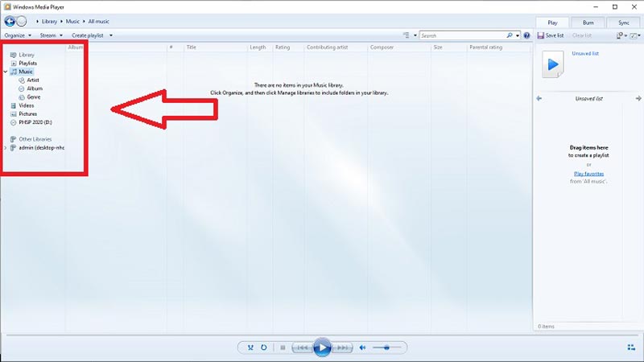
Task: Click the Unsaved list header text
Action: point(588,98)
